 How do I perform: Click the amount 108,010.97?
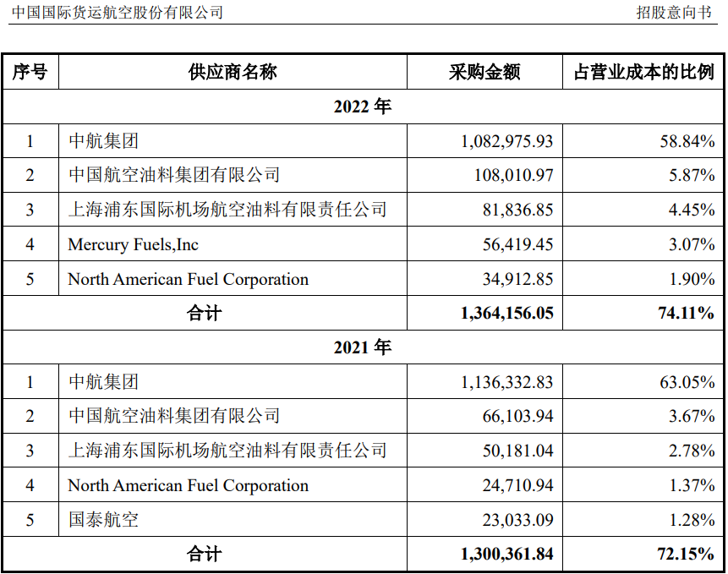coord(514,175)
